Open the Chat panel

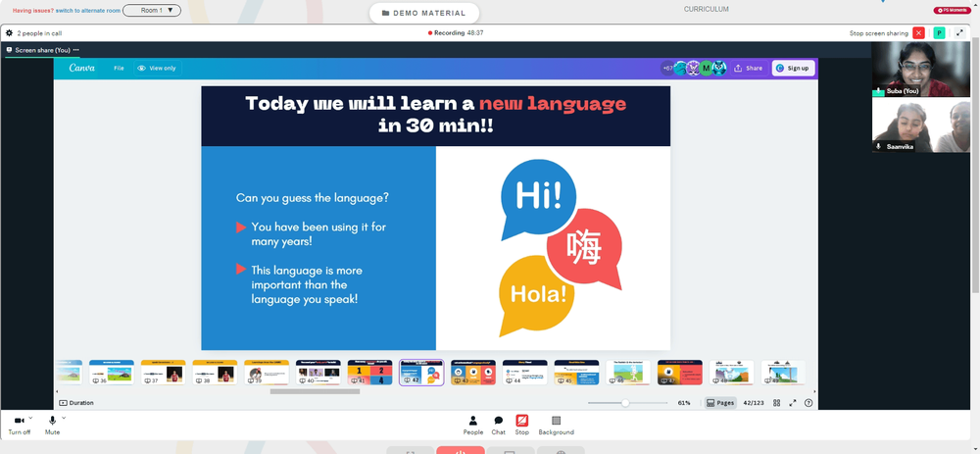498,425
